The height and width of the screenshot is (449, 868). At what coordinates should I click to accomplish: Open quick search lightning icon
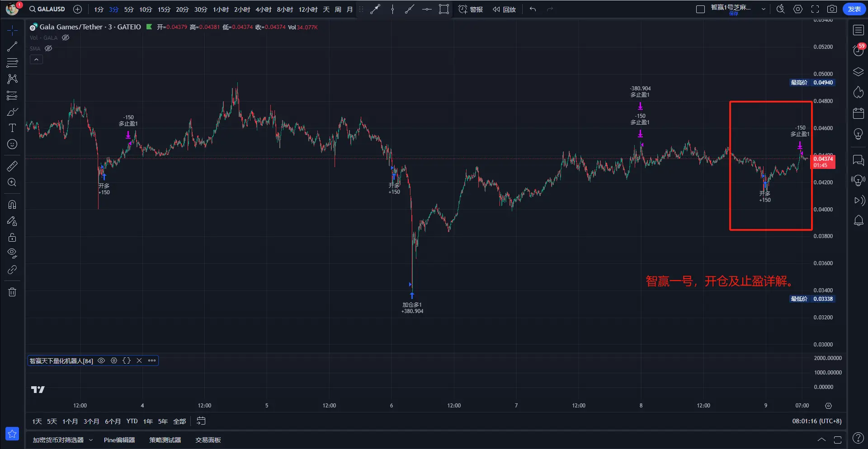coord(780,9)
